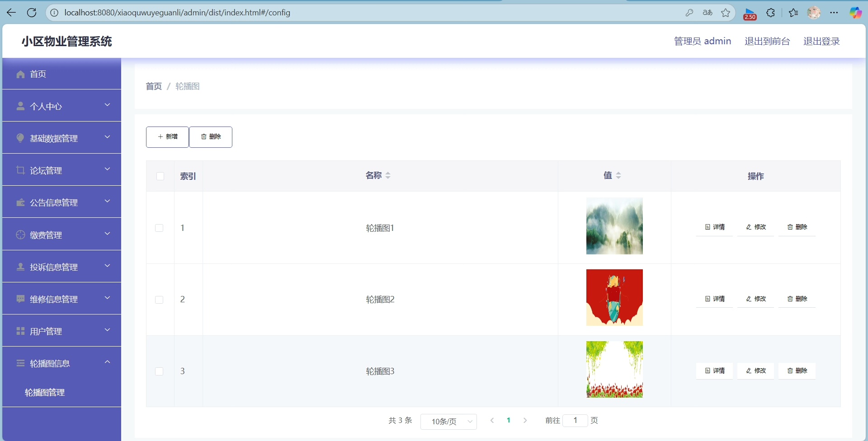Screen dimensions: 868x441
Task: Select the checkbox for row 轮播图3
Action: point(159,371)
